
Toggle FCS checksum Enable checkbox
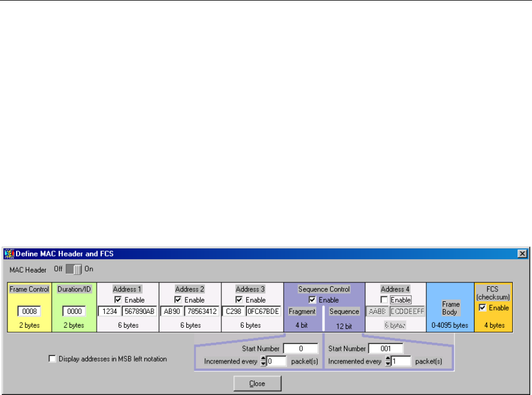(x=482, y=308)
